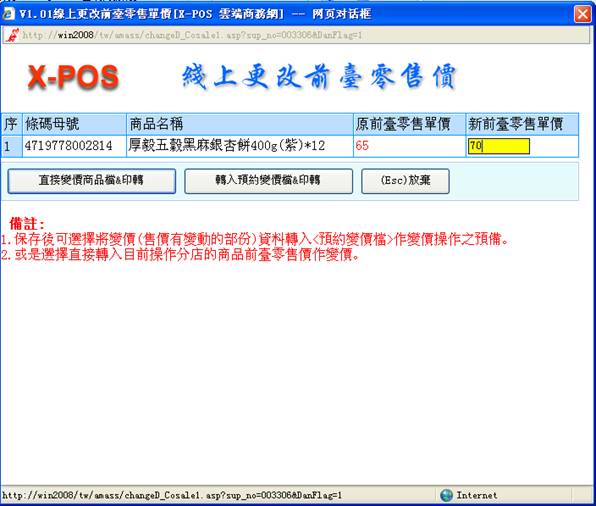Click product name 厚毅五穀黑麻銀杏餅 cell
596x506 pixels.
(x=240, y=146)
